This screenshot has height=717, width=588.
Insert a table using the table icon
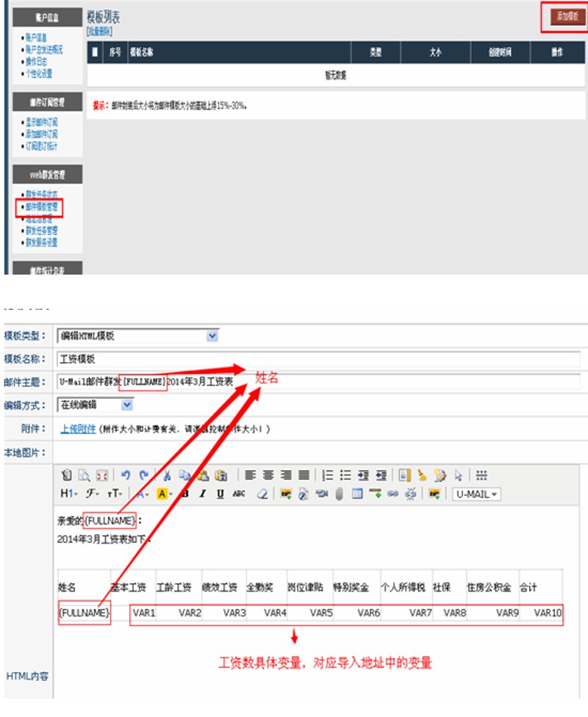[357, 494]
